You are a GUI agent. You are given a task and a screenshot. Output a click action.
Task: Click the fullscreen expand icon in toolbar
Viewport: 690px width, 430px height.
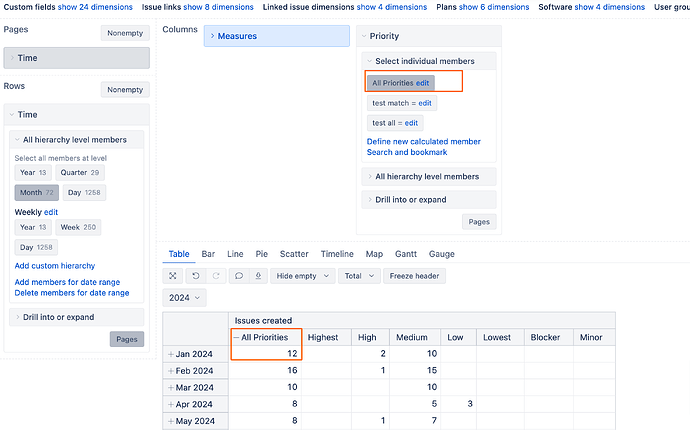[172, 276]
